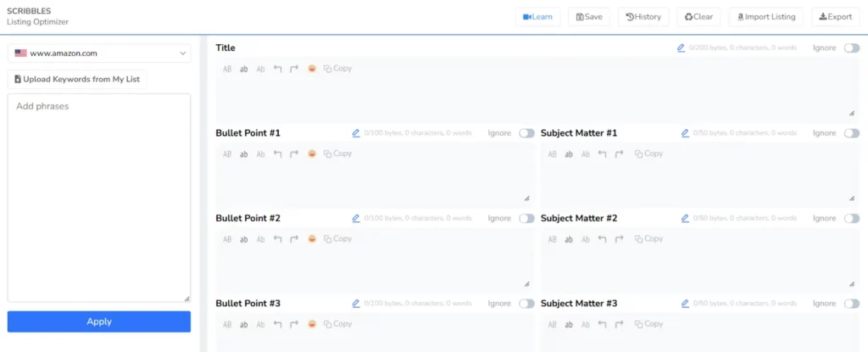This screenshot has width=868, height=352.
Task: Click the lowercase ab icon in Bullet Point #2
Action: [244, 239]
